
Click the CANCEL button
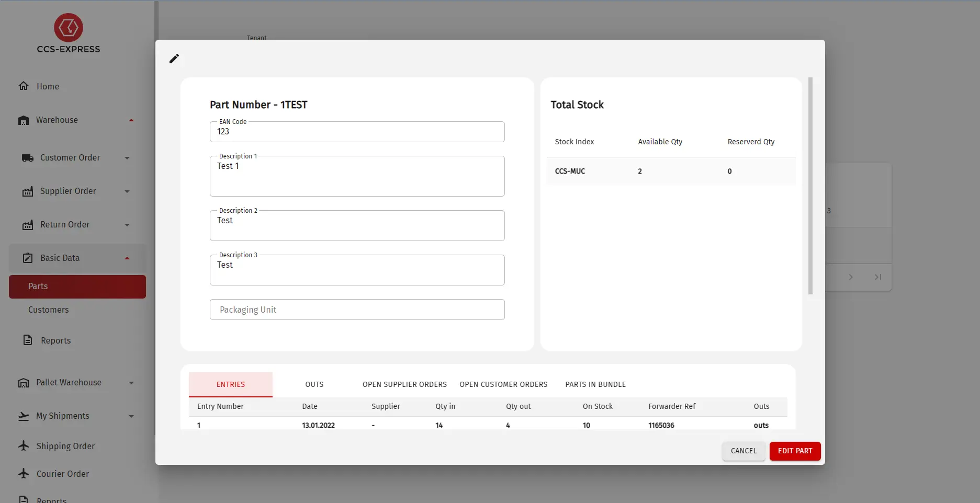[x=744, y=451]
